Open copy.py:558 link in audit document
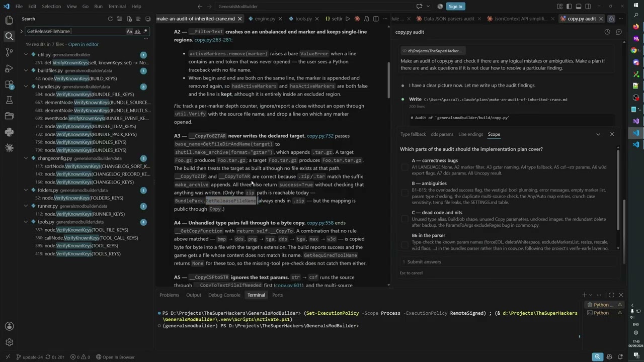This screenshot has height=362, width=644. click(320, 223)
